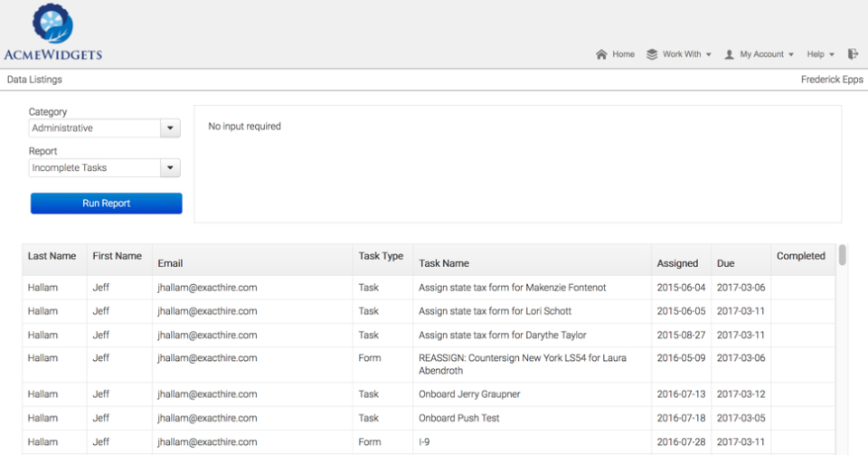Image resolution: width=868 pixels, height=455 pixels.
Task: Expand the Report dropdown arrow
Action: click(170, 168)
